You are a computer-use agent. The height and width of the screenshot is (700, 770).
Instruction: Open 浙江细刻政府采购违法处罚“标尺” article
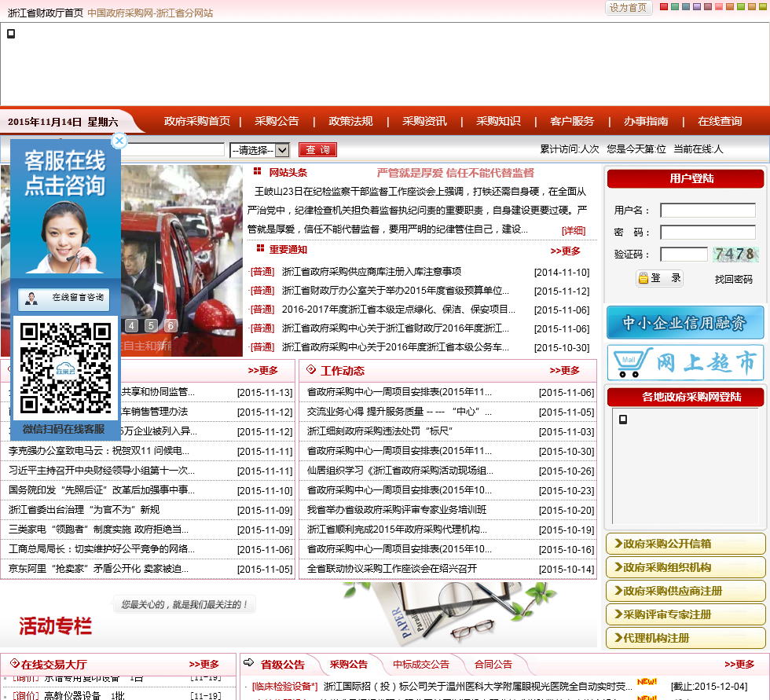pyautogui.click(x=379, y=431)
